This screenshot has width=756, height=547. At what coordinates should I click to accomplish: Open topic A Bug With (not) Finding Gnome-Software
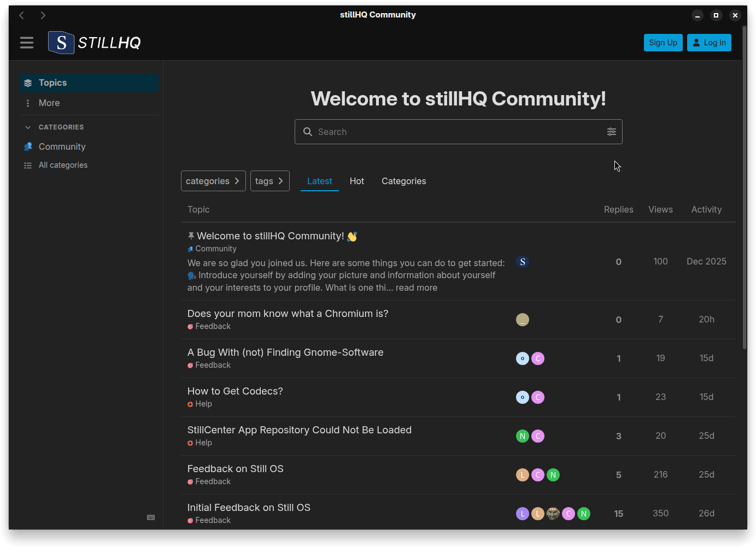(x=285, y=352)
